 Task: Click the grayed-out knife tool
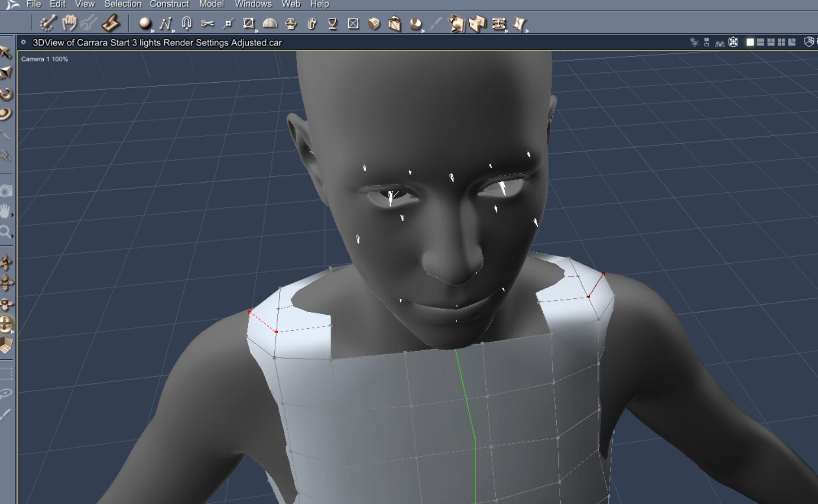tap(435, 23)
